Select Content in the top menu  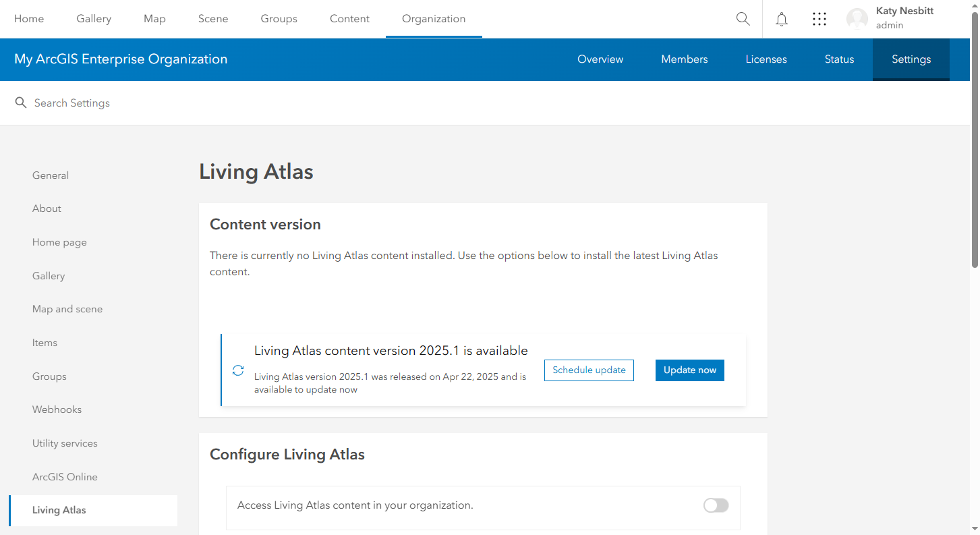[x=349, y=19]
